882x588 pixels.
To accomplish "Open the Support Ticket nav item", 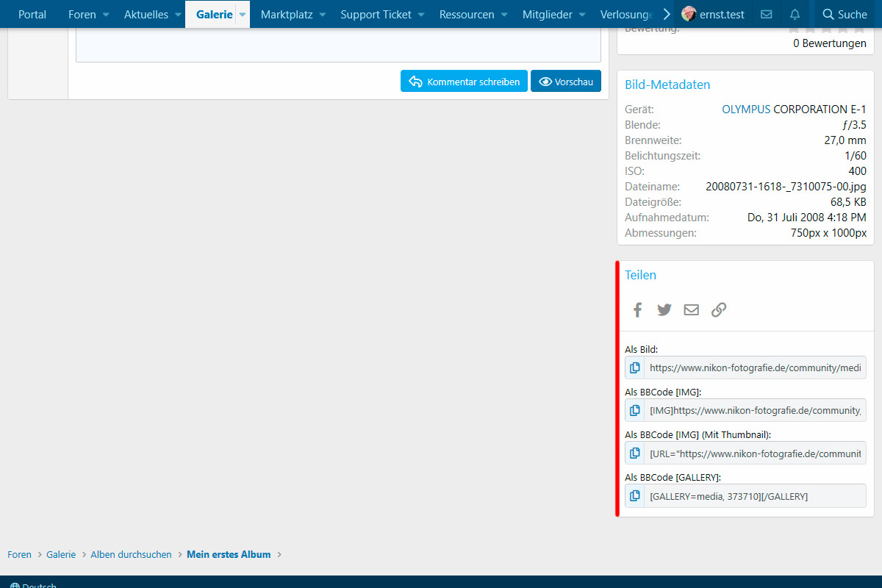I will [376, 14].
